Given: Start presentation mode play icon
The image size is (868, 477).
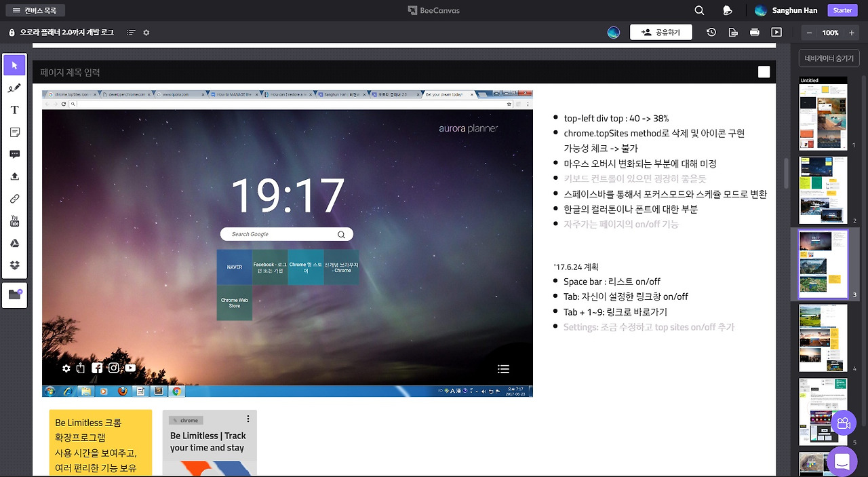Looking at the screenshot, I should pyautogui.click(x=776, y=32).
